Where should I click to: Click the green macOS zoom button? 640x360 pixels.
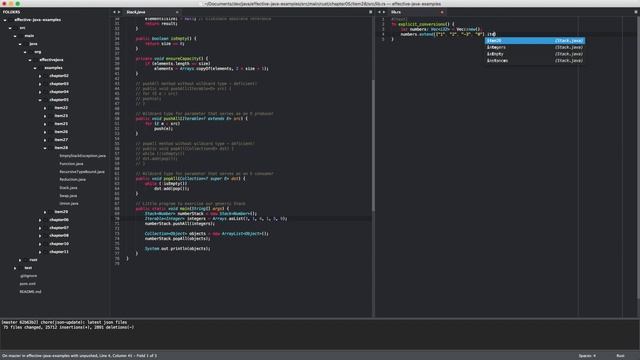(18, 4)
